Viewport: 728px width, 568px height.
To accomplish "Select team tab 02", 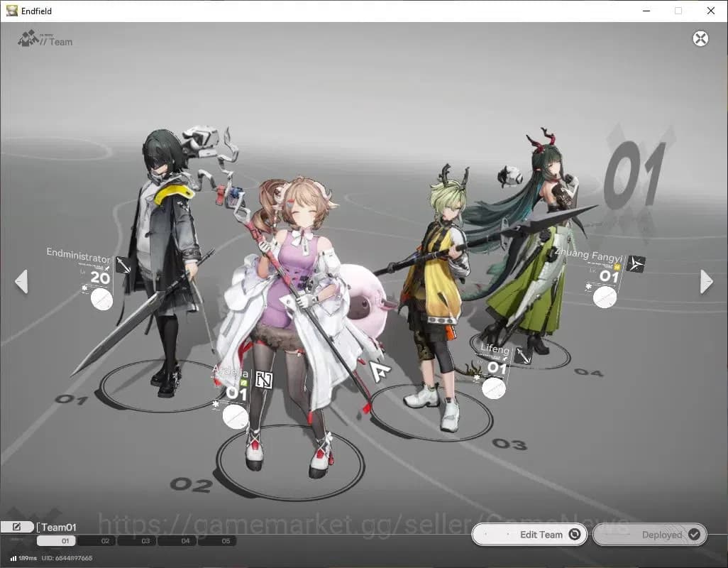I will point(97,540).
